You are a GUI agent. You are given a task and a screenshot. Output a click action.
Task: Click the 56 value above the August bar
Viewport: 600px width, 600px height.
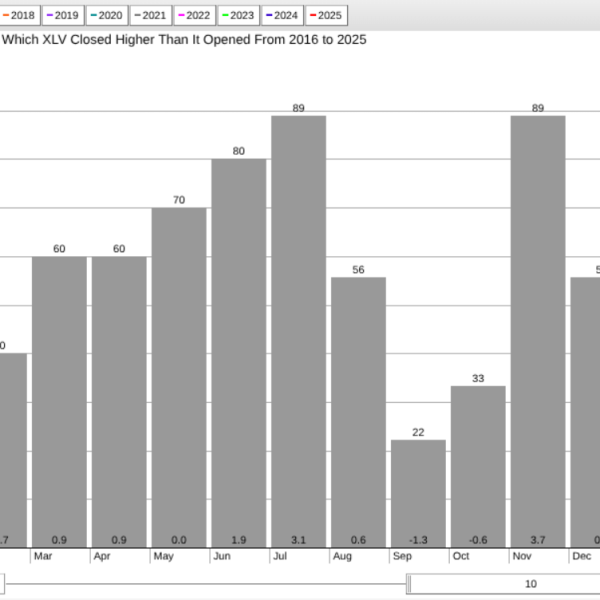(x=359, y=270)
